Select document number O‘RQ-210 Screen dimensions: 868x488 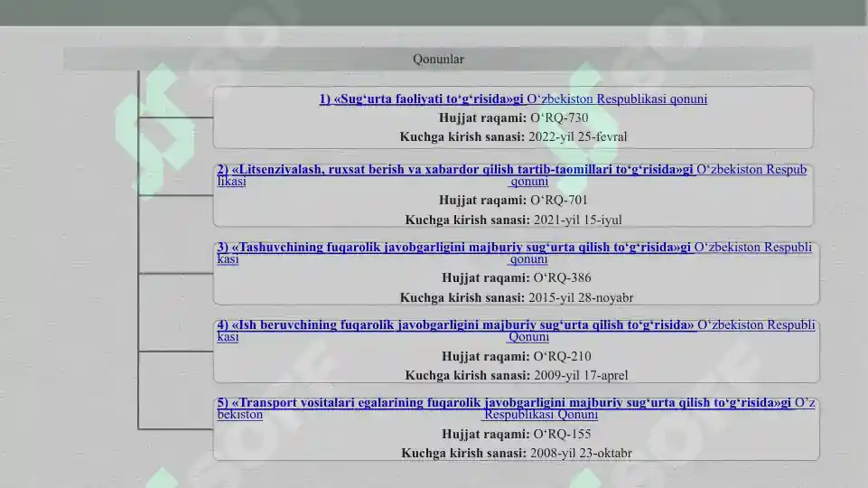[x=562, y=356]
